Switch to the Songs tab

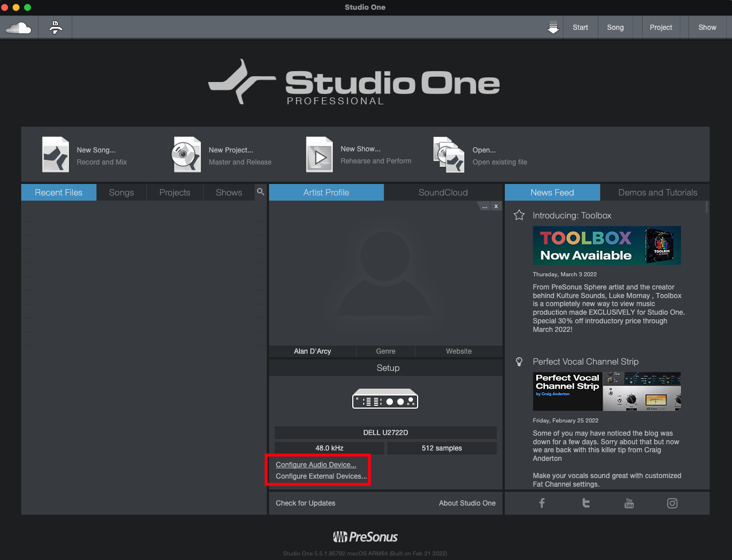tap(122, 193)
